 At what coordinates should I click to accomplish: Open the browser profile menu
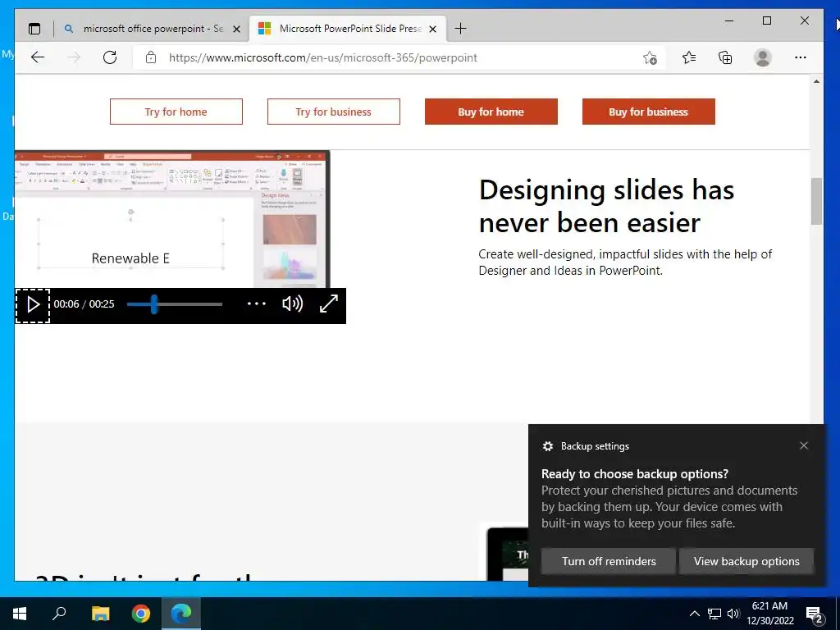pyautogui.click(x=762, y=57)
